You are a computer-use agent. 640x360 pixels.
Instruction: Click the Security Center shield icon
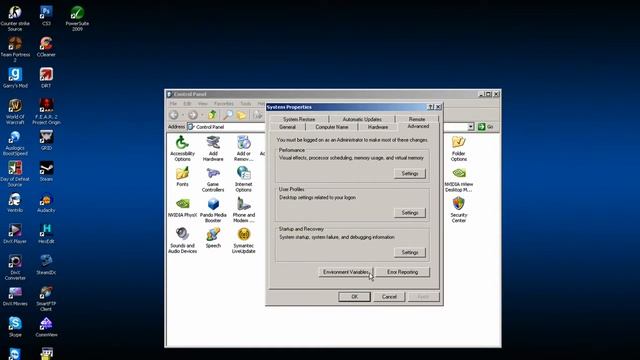459,209
